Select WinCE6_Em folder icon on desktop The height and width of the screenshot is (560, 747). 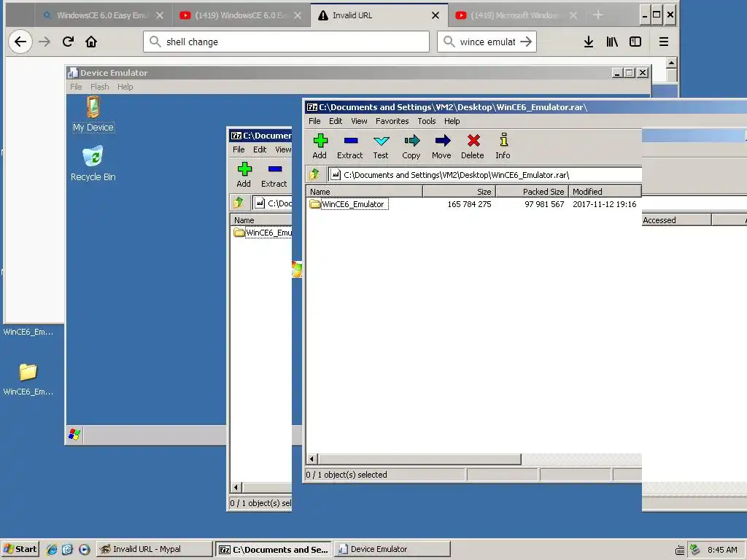coord(28,379)
